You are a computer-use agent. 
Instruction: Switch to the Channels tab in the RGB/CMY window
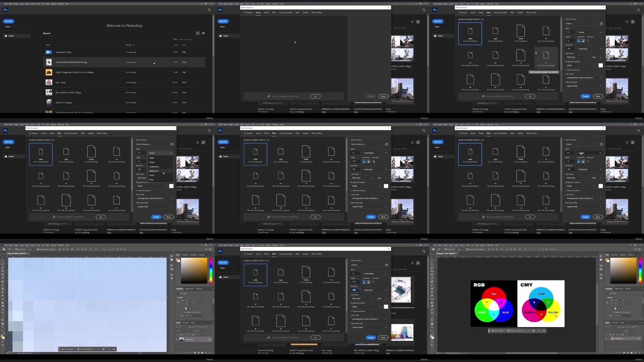(615, 323)
